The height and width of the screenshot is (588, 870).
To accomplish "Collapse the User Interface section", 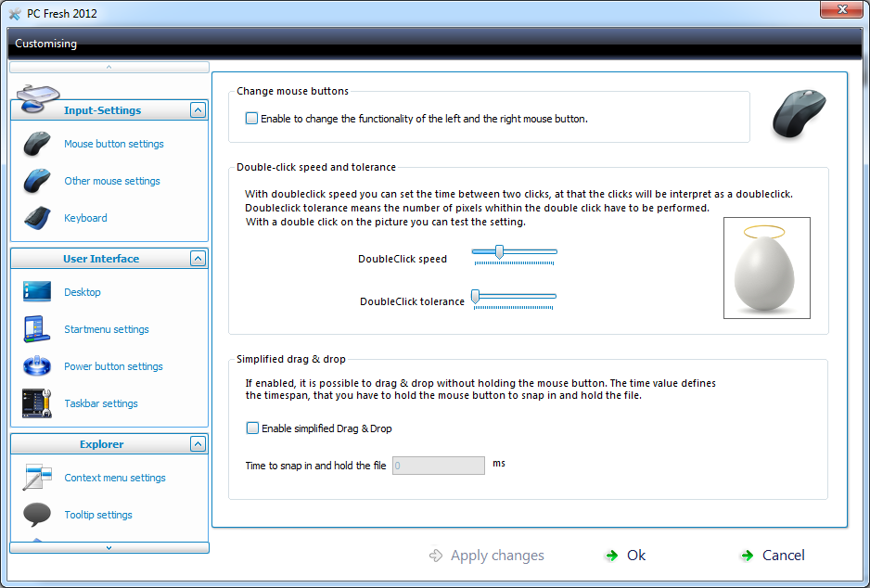I will pyautogui.click(x=198, y=259).
